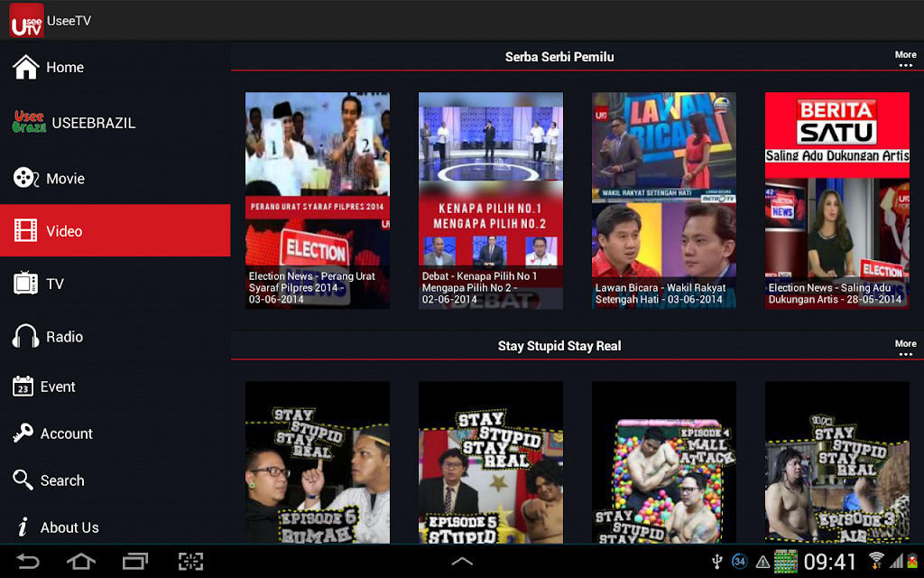Click the Video filmstrip icon
Image resolution: width=924 pixels, height=578 pixels.
click(x=25, y=230)
